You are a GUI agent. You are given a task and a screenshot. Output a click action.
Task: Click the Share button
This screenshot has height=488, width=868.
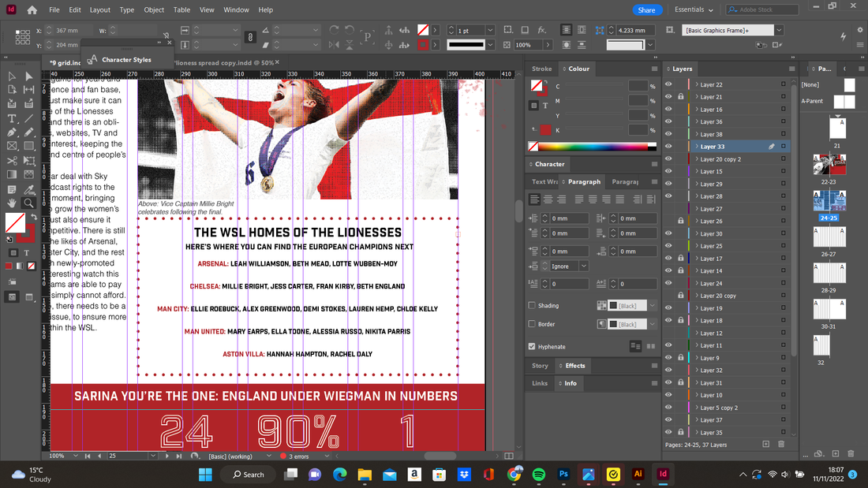pos(646,10)
